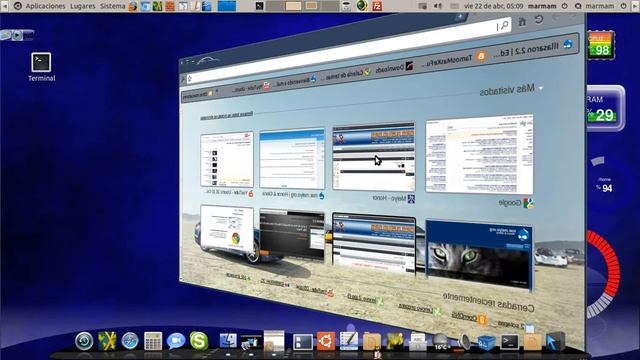Viewport: 640px width, 360px height.
Task: Click the CPU widget showing 98
Action: click(x=601, y=44)
